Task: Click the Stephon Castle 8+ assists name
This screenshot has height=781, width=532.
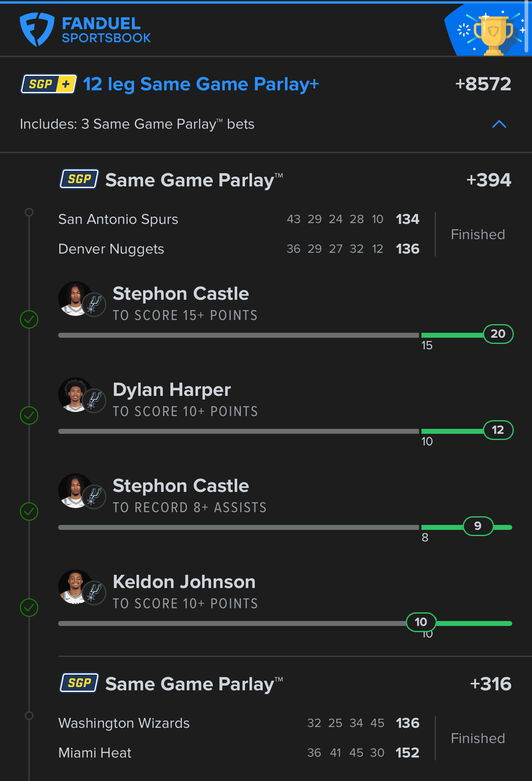Action: 181,486
